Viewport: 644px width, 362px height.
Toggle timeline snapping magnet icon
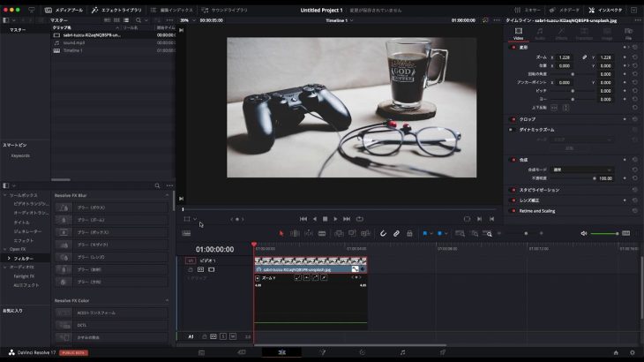click(384, 233)
